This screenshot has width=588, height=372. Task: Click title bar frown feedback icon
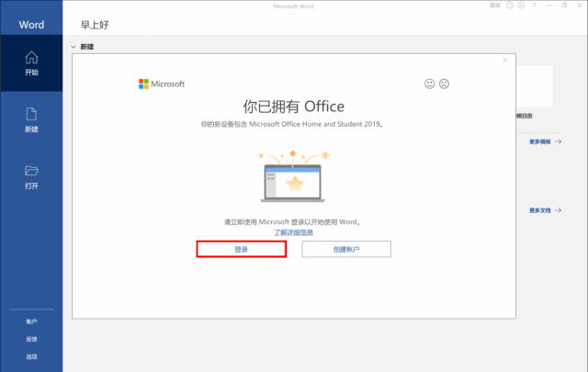pos(521,6)
